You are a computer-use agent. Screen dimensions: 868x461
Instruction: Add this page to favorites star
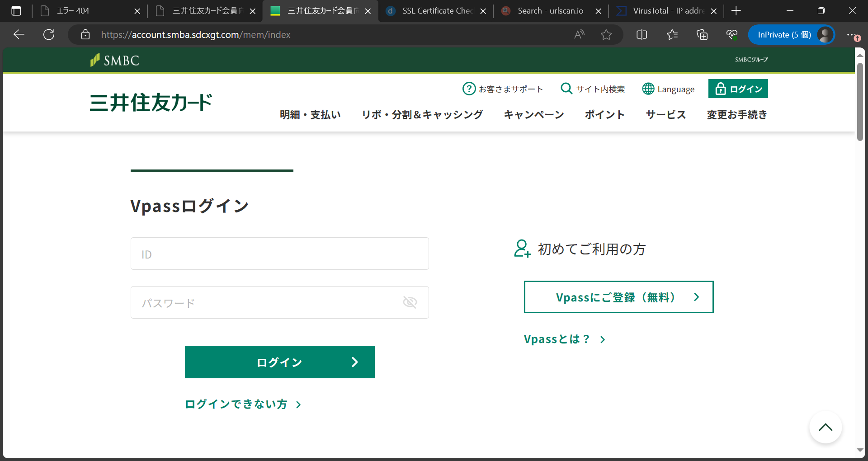click(606, 34)
